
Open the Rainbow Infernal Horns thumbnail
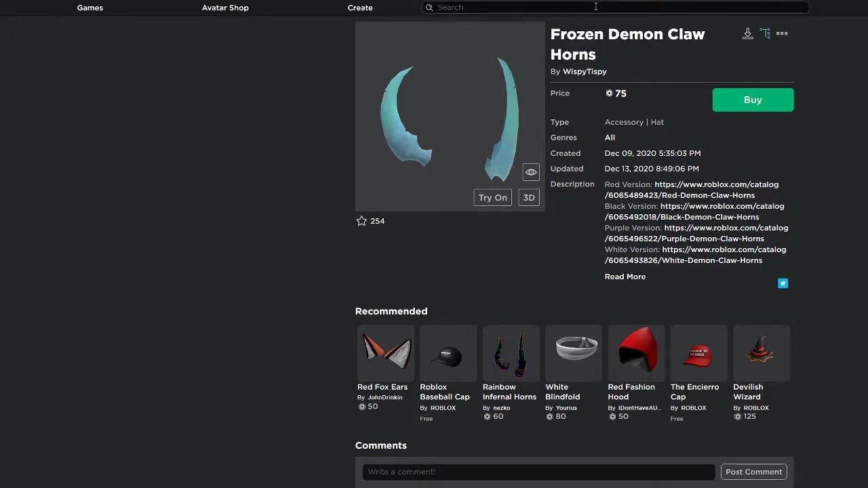(511, 352)
